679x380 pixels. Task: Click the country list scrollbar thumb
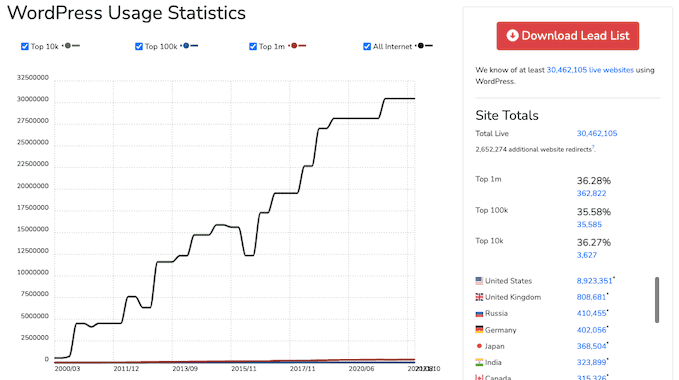tap(657, 300)
